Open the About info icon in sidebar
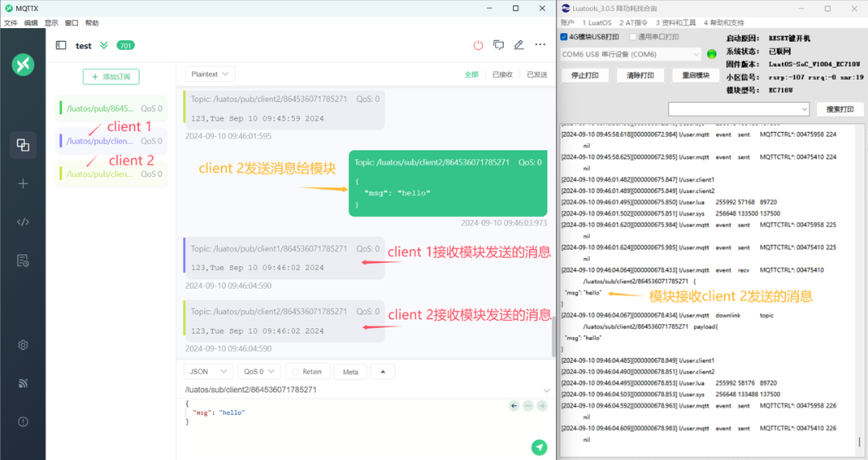868x460 pixels. point(23,421)
